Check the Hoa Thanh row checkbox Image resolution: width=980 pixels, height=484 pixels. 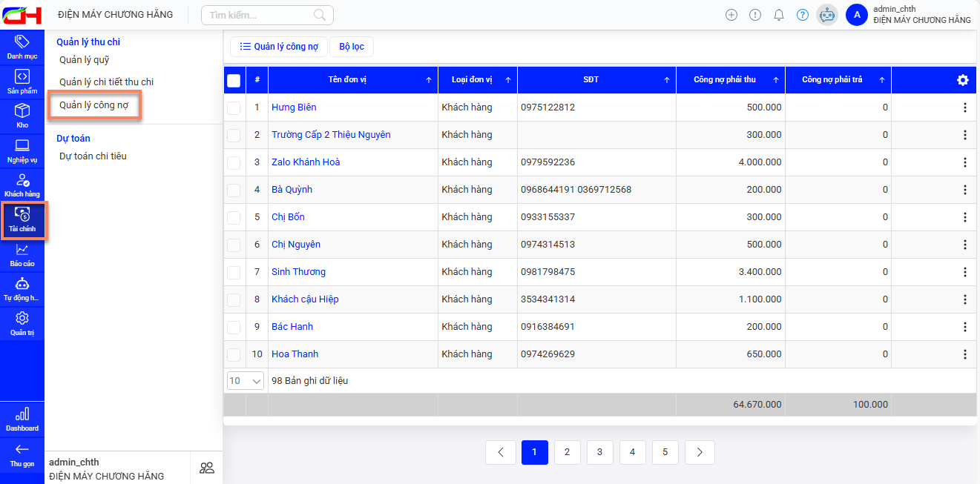[x=234, y=354]
